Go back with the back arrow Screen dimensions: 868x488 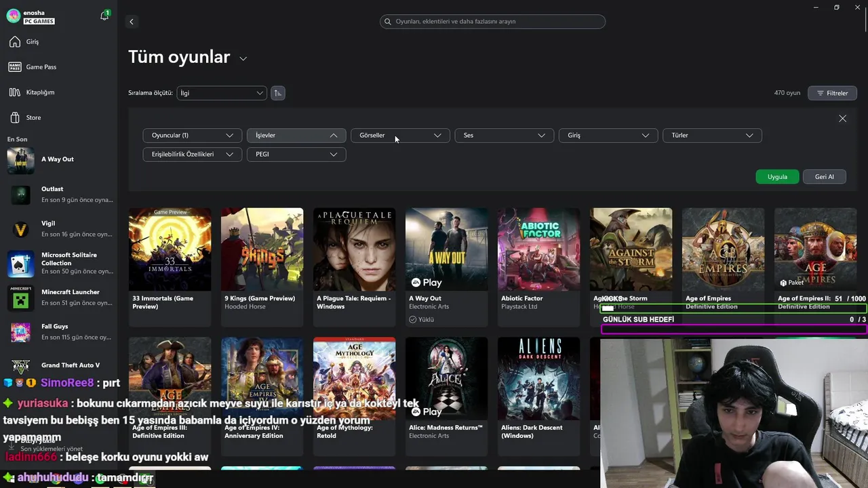[x=132, y=22]
